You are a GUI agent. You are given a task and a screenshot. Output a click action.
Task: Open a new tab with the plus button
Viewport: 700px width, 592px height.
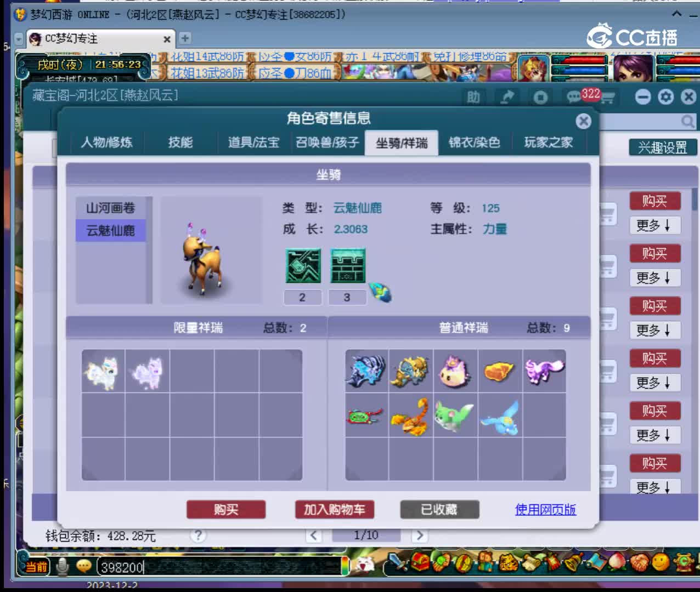tap(185, 38)
